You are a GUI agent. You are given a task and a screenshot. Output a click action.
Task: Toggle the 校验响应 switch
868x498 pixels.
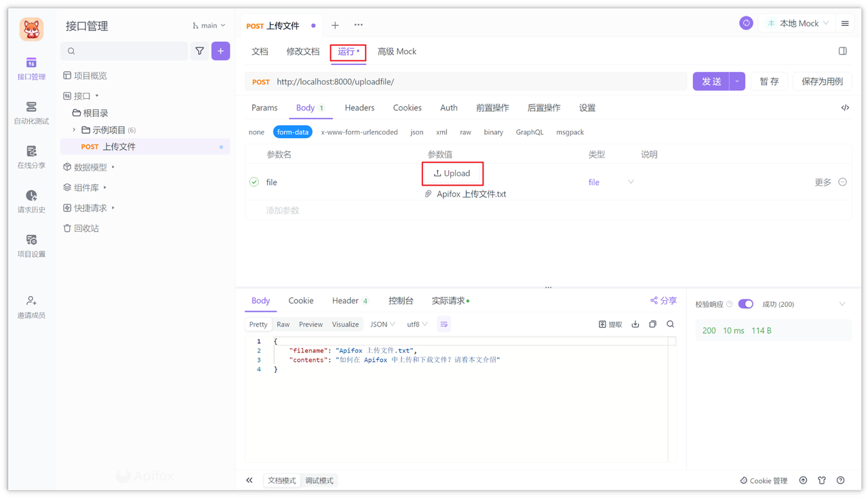pyautogui.click(x=745, y=304)
